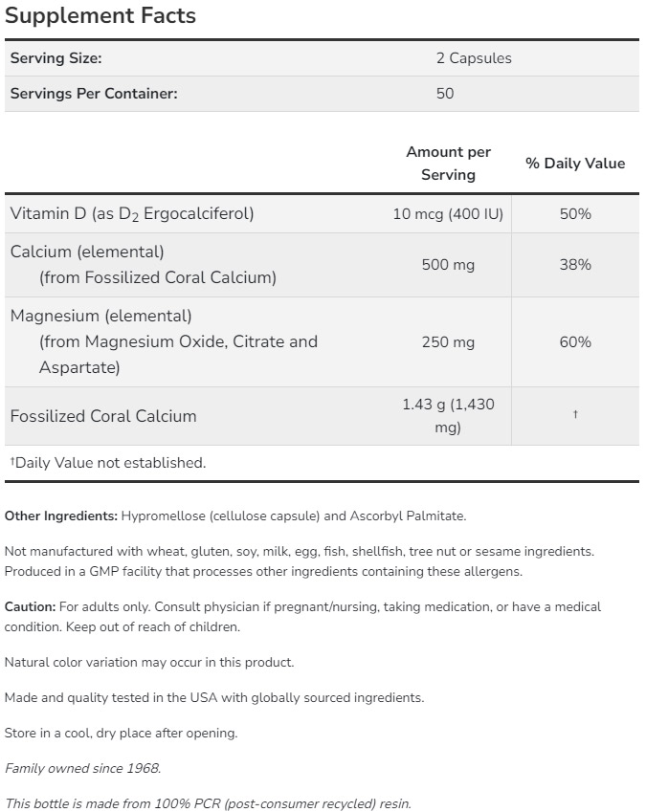Click the % Daily Value column header

pos(575,164)
